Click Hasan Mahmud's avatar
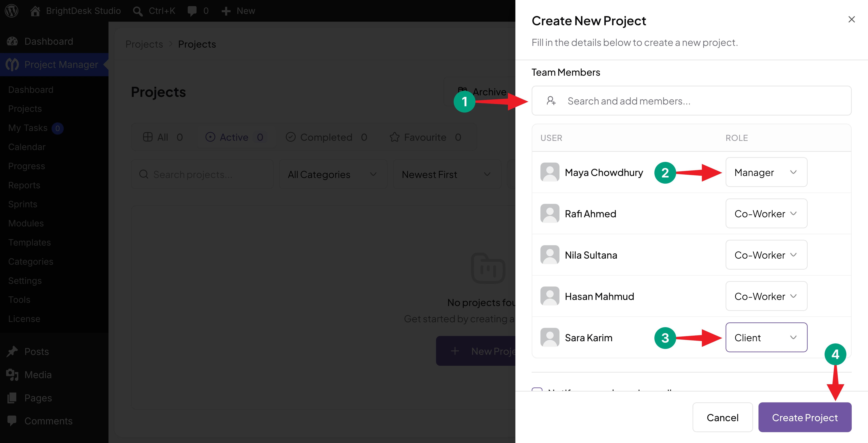 [550, 296]
